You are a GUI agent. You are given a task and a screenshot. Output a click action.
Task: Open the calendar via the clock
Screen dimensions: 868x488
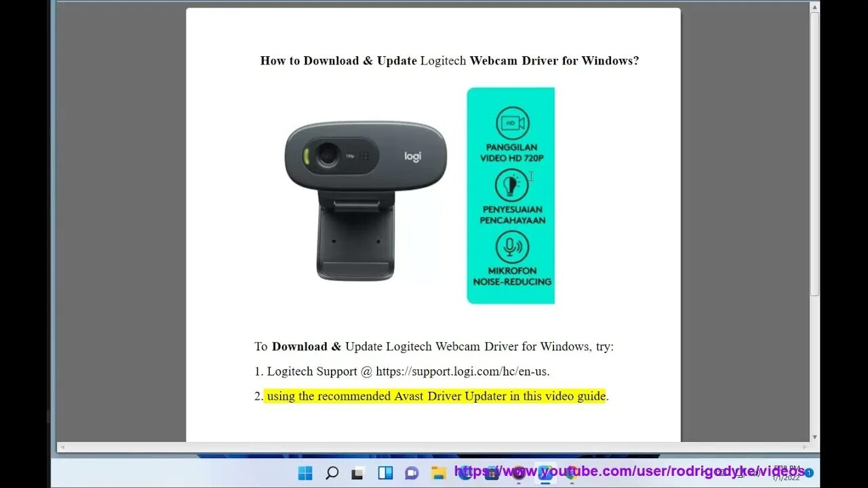point(787,468)
